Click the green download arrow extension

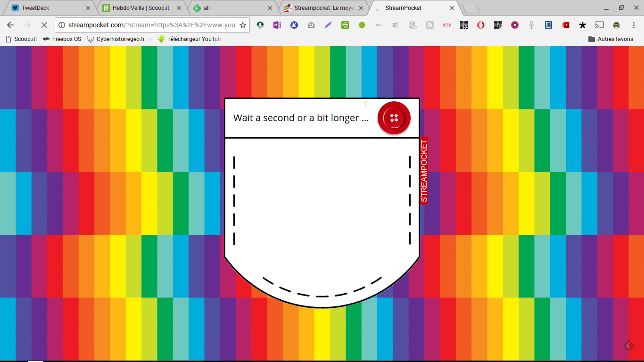pyautogui.click(x=260, y=25)
